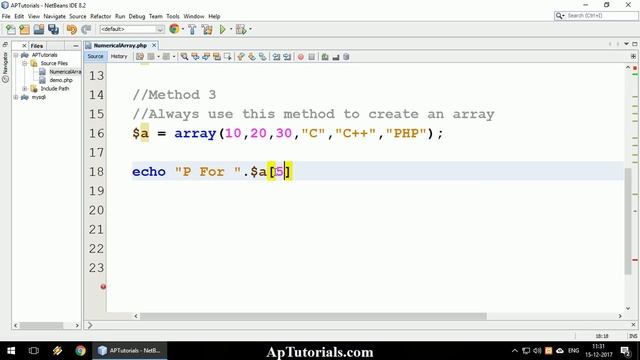Click the Chrome browser selector icon
Screen dimensions: 640x360
174,29
